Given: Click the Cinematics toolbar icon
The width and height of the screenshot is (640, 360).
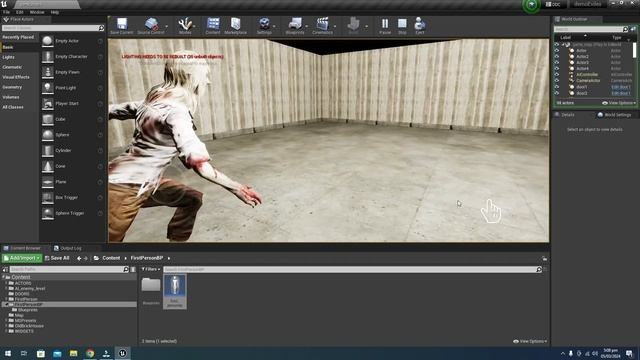Looking at the screenshot, I should (322, 26).
